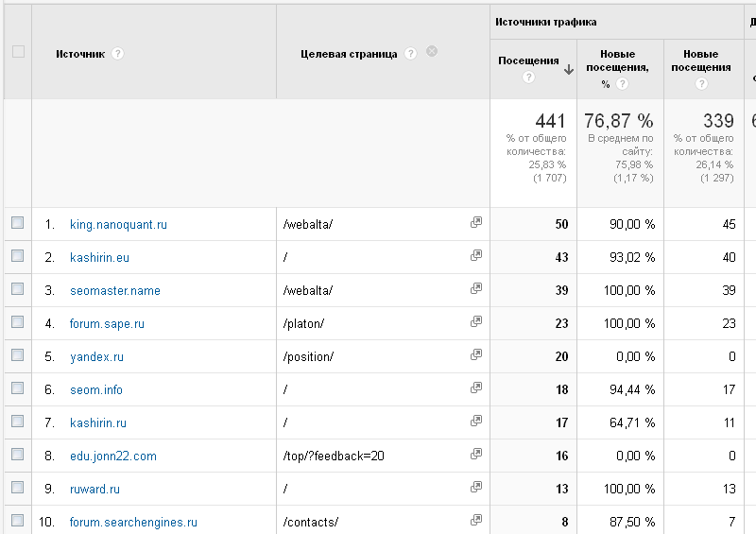Open landing page icon in kashirin.eu row
Viewport: 756px width, 534px height.
[x=476, y=256]
